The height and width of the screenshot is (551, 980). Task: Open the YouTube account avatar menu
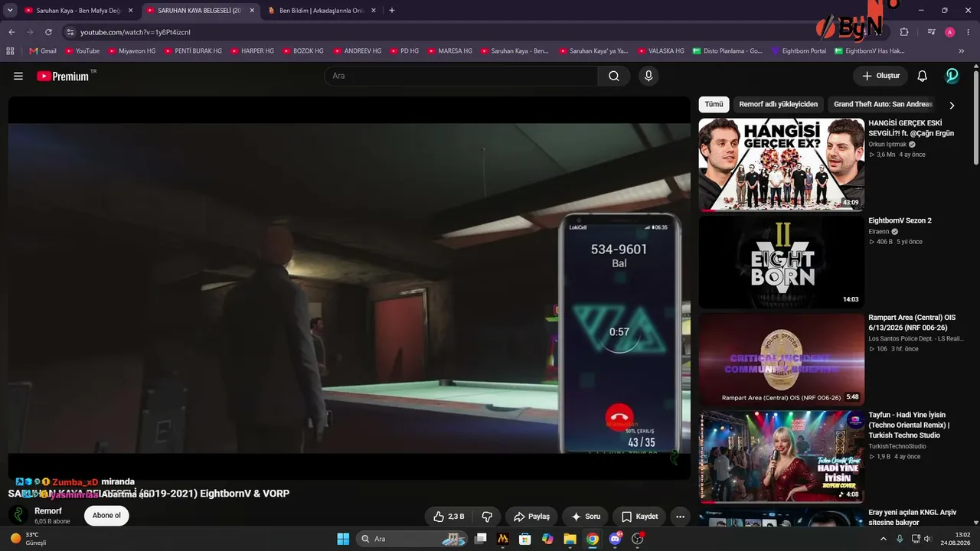point(952,76)
